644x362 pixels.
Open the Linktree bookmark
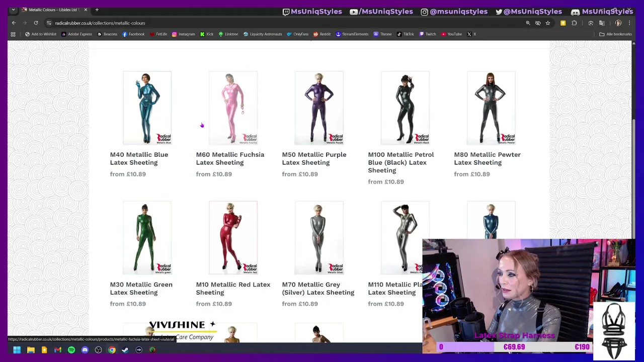pos(228,34)
